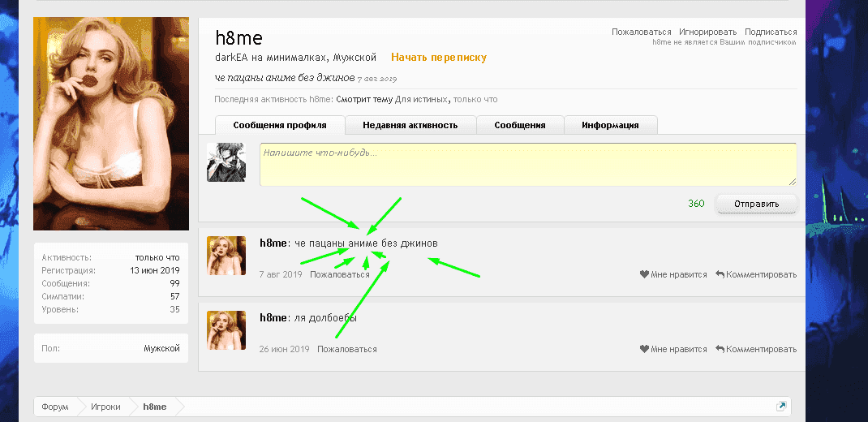Open the Информация tab
Image resolution: width=868 pixels, height=422 pixels.
(609, 125)
